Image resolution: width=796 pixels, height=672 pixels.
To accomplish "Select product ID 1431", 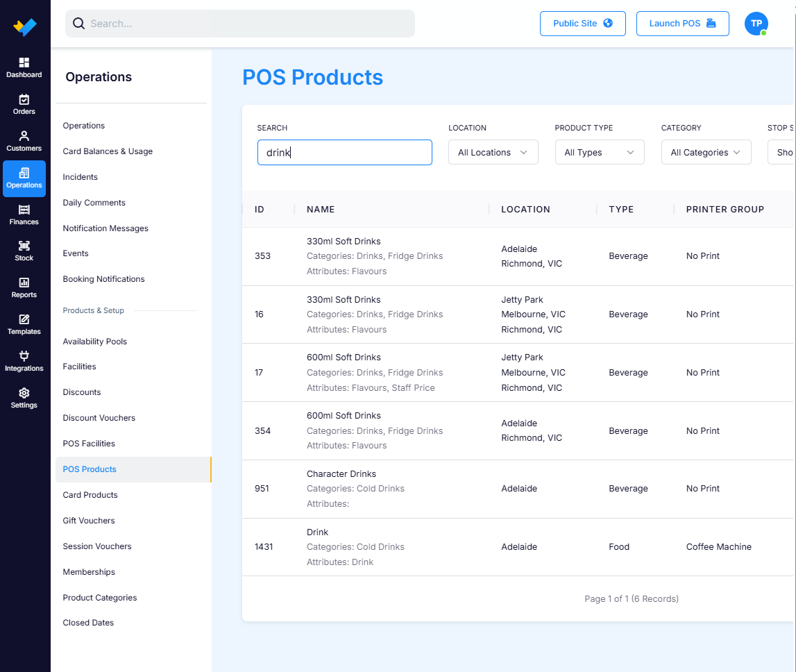I will pos(264,547).
